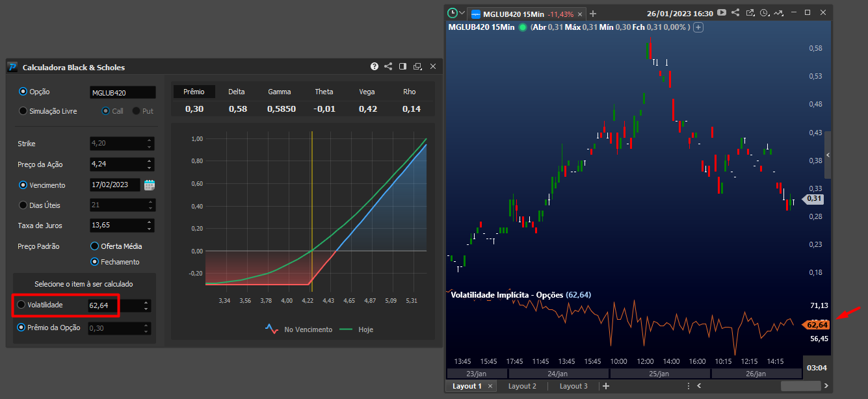Image resolution: width=868 pixels, height=399 pixels.
Task: Click the Vencimento date field 17/02/2023
Action: [x=115, y=185]
